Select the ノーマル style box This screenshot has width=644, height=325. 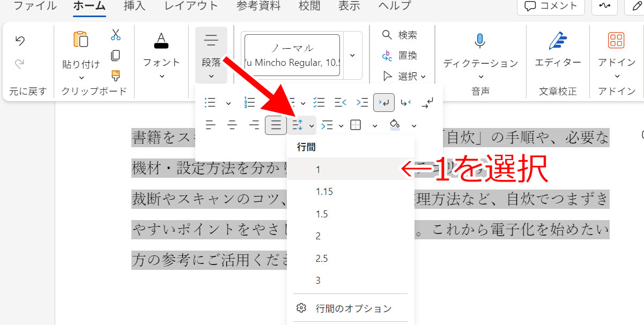293,55
